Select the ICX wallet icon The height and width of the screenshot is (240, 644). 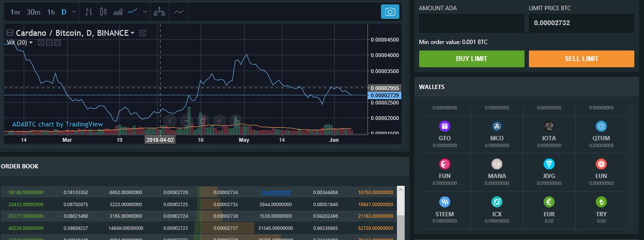point(497,202)
